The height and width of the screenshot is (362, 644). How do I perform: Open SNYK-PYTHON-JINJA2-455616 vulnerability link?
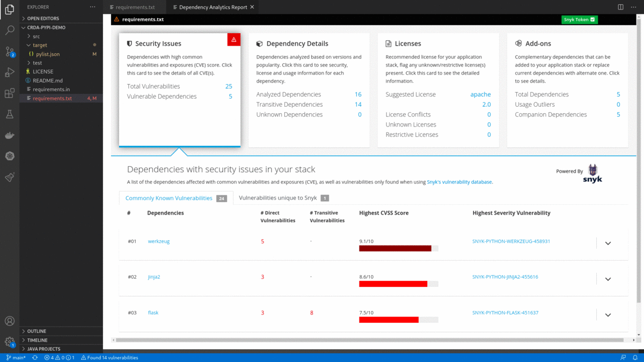[505, 277]
